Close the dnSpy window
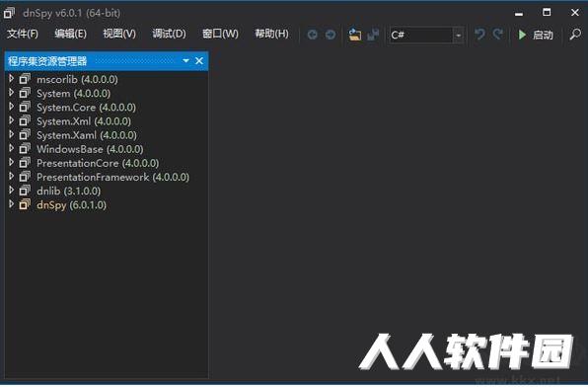The image size is (588, 387). coord(575,13)
